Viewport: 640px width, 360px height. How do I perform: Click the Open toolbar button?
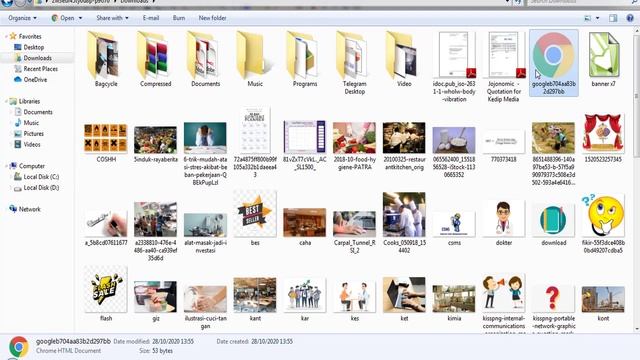click(x=63, y=18)
